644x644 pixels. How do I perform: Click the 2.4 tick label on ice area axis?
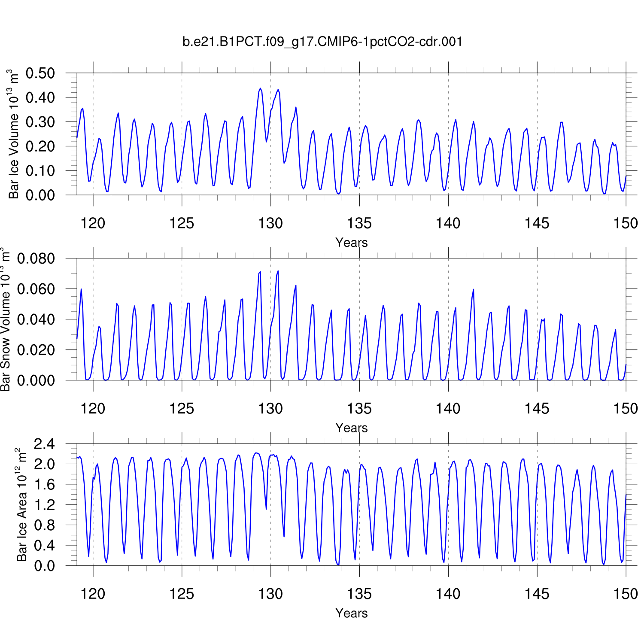click(45, 444)
